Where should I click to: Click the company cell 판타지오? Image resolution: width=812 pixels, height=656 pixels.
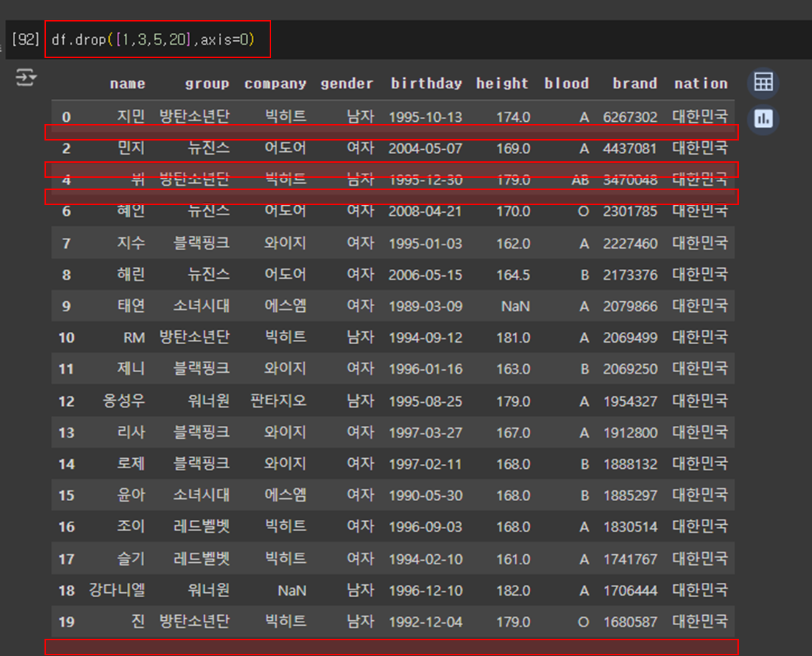278,401
